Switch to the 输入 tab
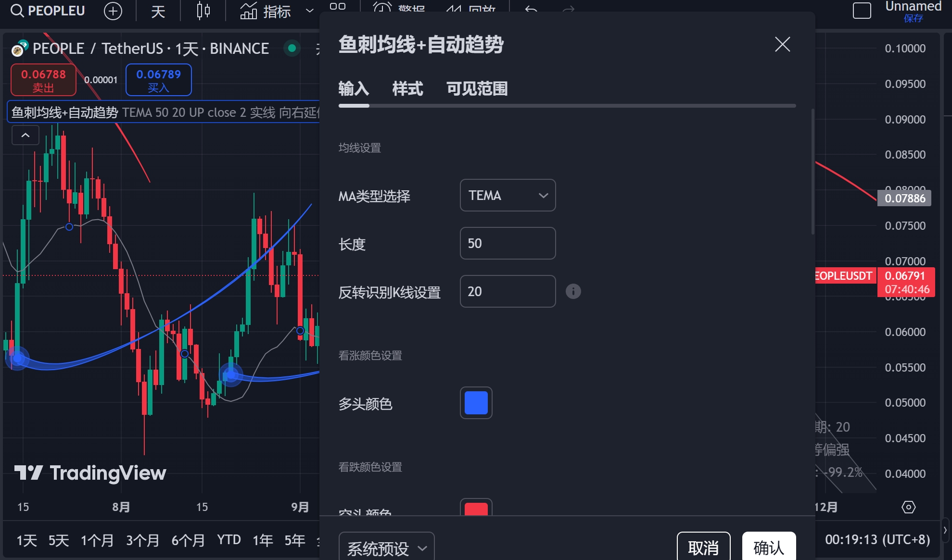Screen dimensions: 952x560 354,89
